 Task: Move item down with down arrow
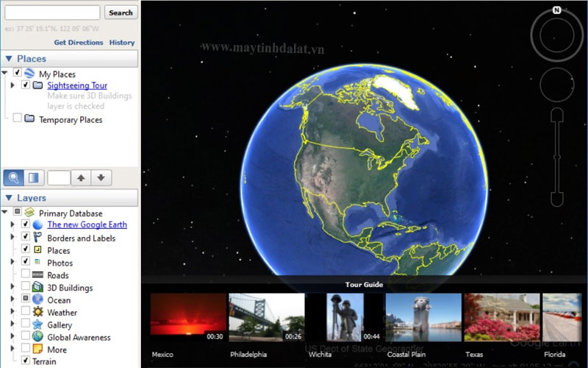[101, 177]
